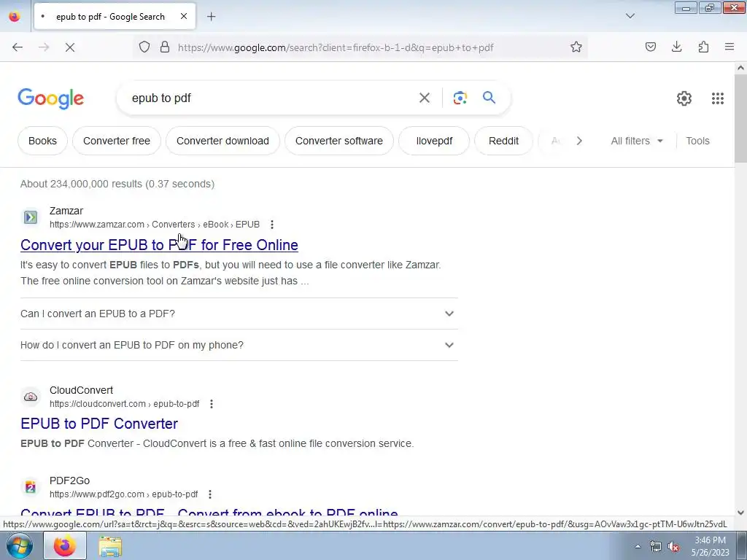Stop page loading with X button
Image resolution: width=747 pixels, height=560 pixels.
coord(70,47)
